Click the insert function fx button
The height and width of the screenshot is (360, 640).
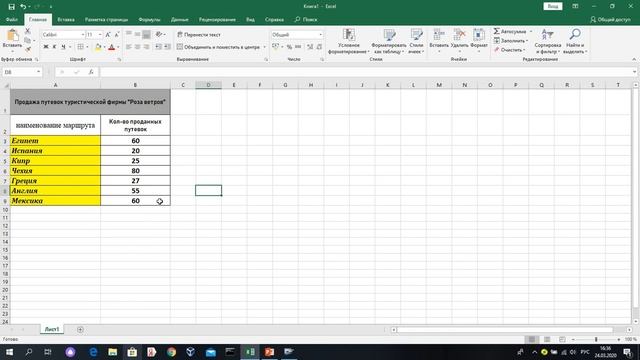(91, 72)
